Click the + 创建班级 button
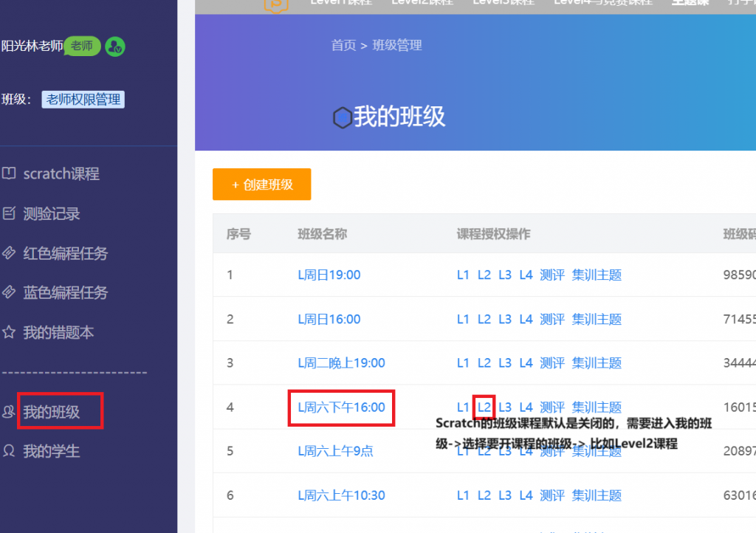 tap(262, 184)
